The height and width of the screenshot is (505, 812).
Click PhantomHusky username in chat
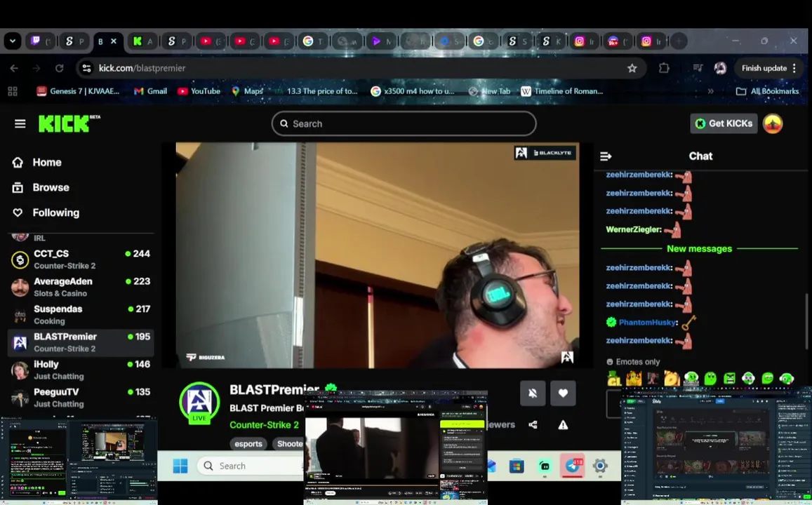coord(647,323)
